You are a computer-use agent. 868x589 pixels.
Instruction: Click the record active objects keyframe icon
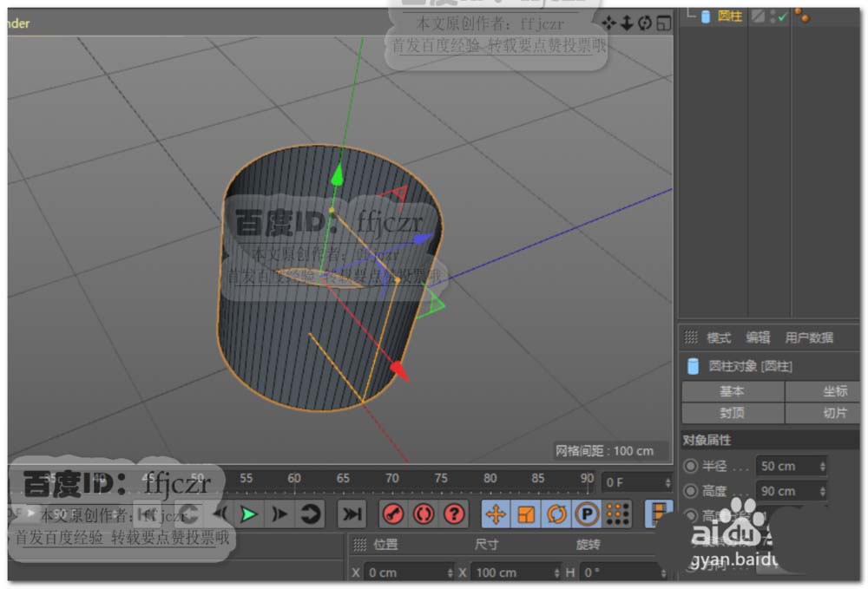coord(393,514)
